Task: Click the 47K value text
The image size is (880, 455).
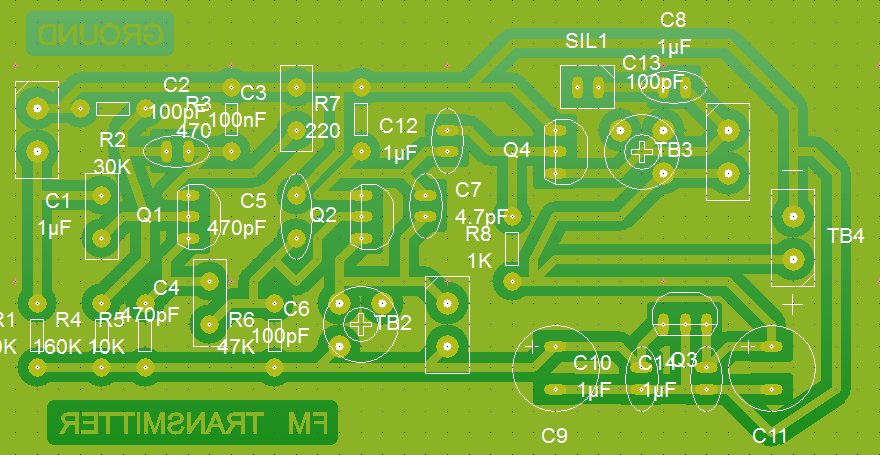Action: (236, 347)
